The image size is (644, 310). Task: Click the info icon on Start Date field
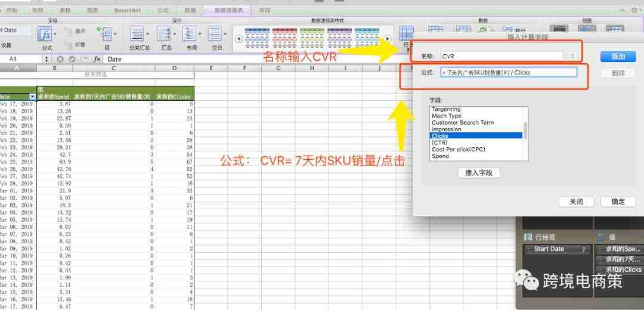pos(583,249)
